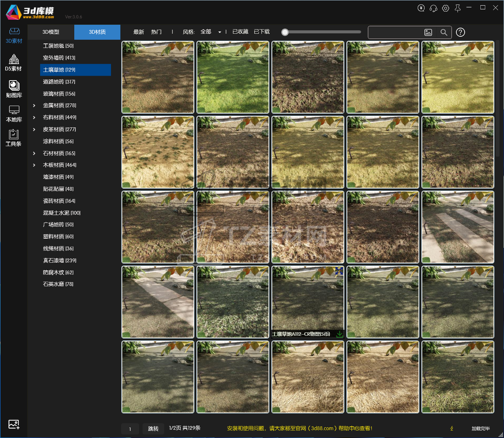The image size is (504, 438).
Task: Open the 工具条 toolbar panel
Action: (13, 138)
